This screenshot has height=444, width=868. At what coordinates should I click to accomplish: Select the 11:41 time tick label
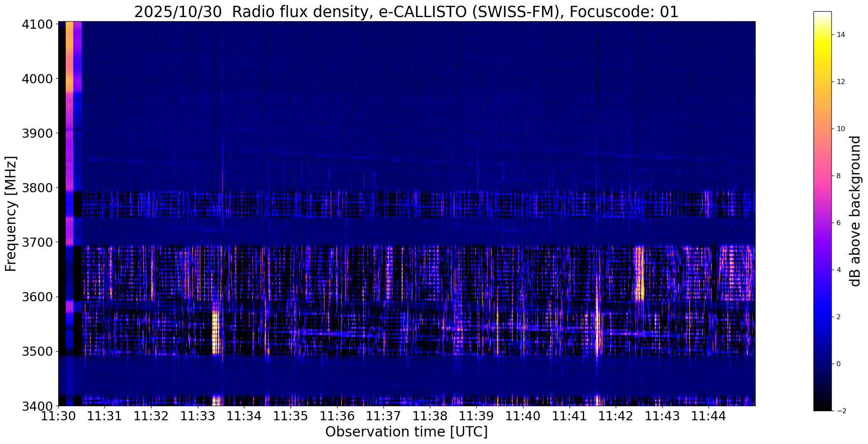[570, 416]
